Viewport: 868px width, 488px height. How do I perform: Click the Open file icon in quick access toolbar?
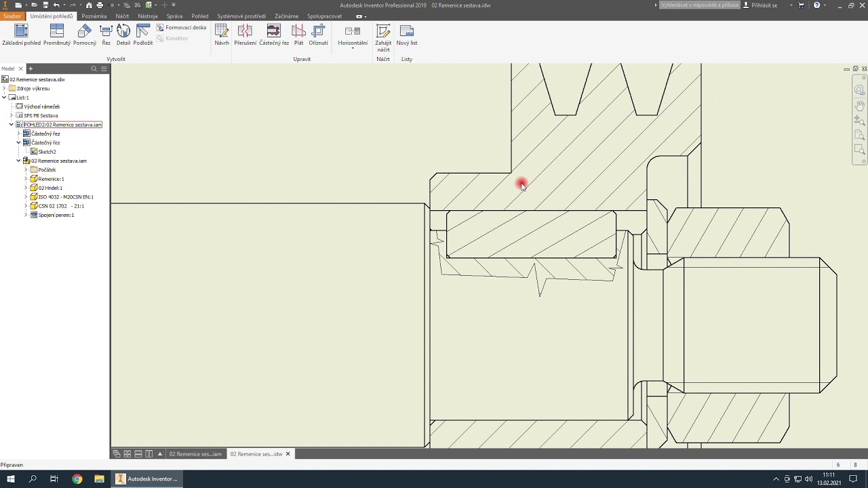tap(35, 5)
